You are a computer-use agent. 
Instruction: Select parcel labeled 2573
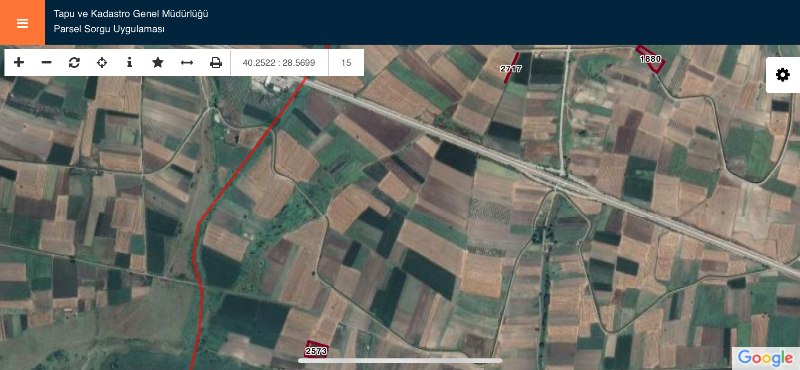[x=316, y=351]
